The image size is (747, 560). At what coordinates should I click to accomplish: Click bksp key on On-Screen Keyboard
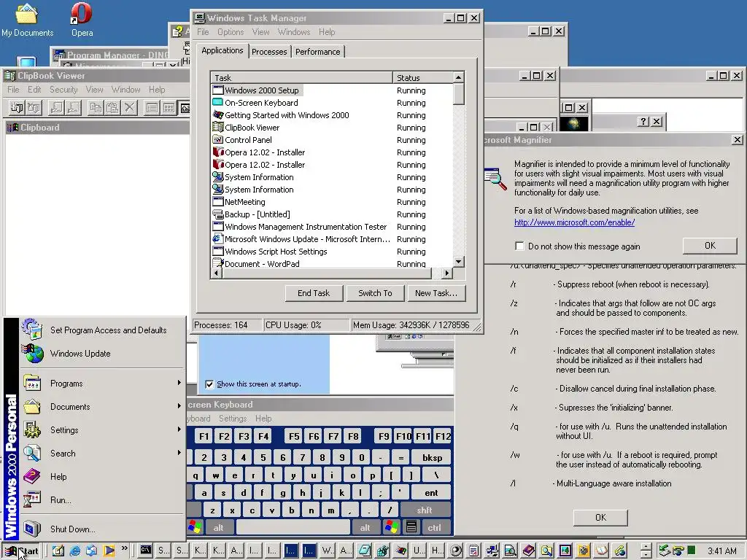click(x=432, y=457)
